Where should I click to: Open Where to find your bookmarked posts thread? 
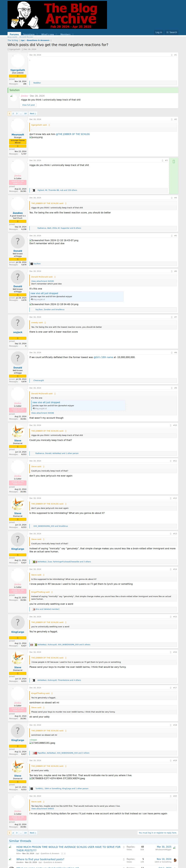pyautogui.click(x=40, y=859)
